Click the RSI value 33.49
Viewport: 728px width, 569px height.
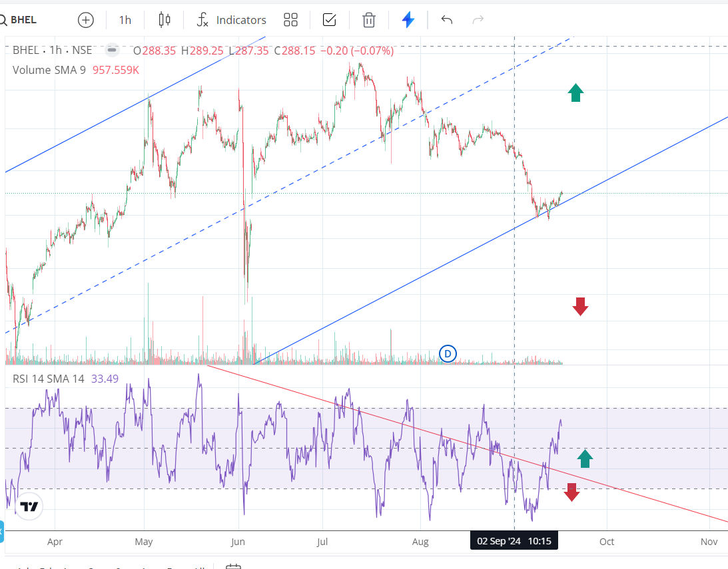click(x=105, y=379)
